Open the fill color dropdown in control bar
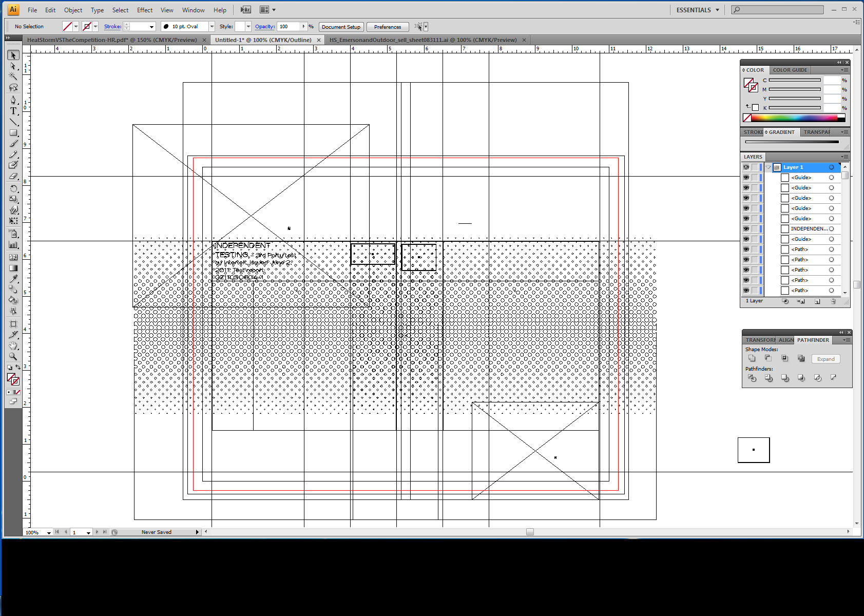Image resolution: width=864 pixels, height=616 pixels. click(76, 27)
